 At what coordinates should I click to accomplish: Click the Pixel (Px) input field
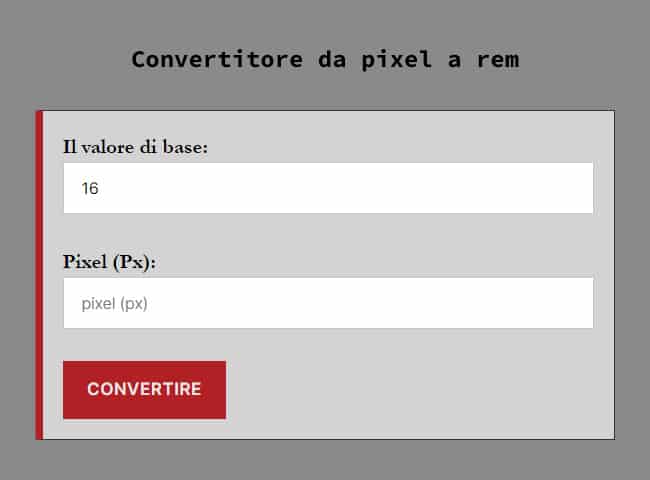pos(328,303)
